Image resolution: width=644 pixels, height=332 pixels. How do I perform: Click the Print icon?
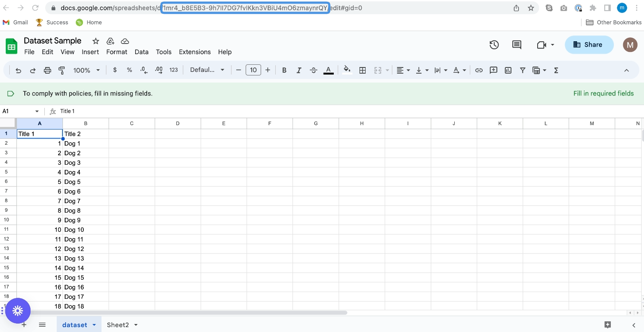pyautogui.click(x=47, y=70)
